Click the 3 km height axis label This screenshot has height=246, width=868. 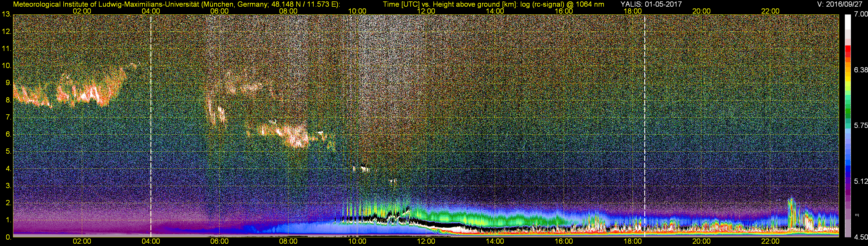[8, 186]
